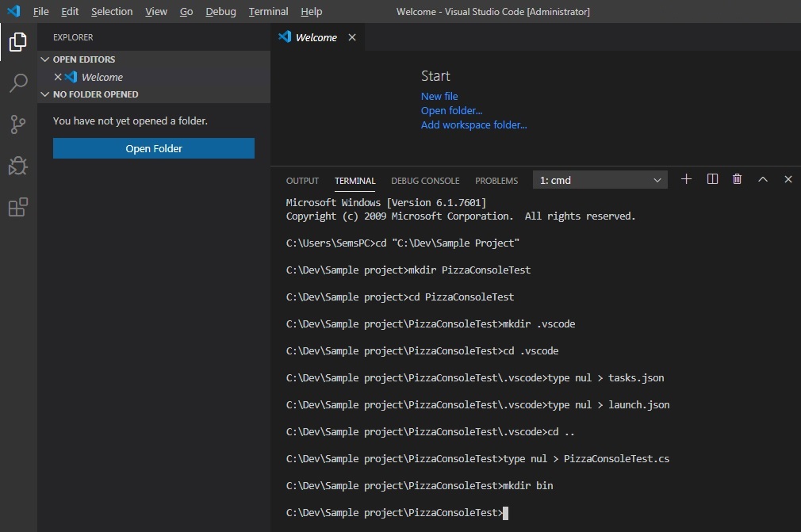Select the Terminal panel tab
This screenshot has width=801, height=532.
coord(355,181)
